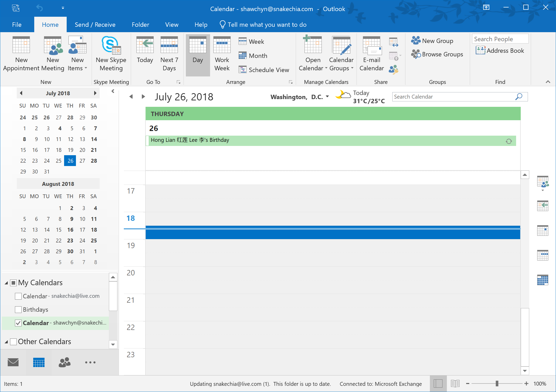Screen dimensions: 556x392
Task: Expand Washington, D.C. weather location dropdown
Action: pyautogui.click(x=327, y=97)
